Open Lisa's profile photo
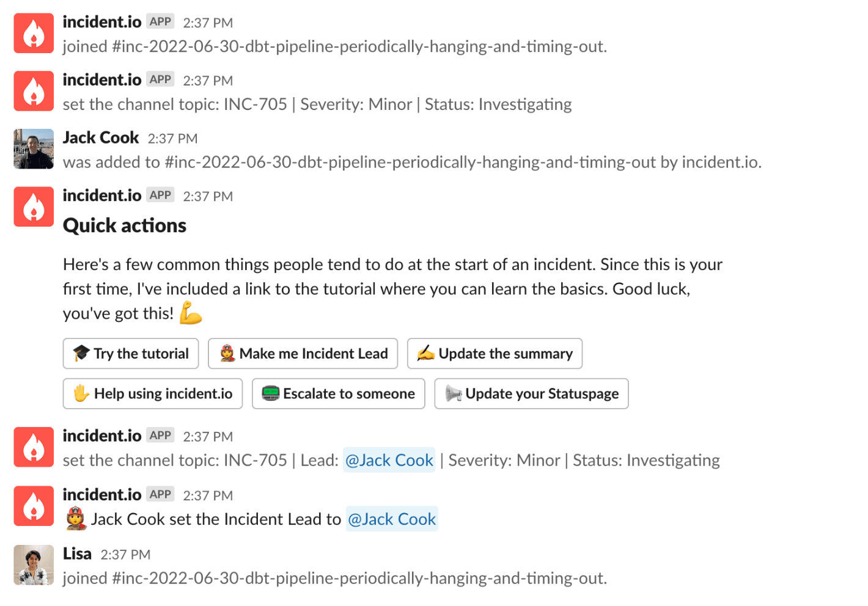Screen dimensions: 868x606 [34, 565]
